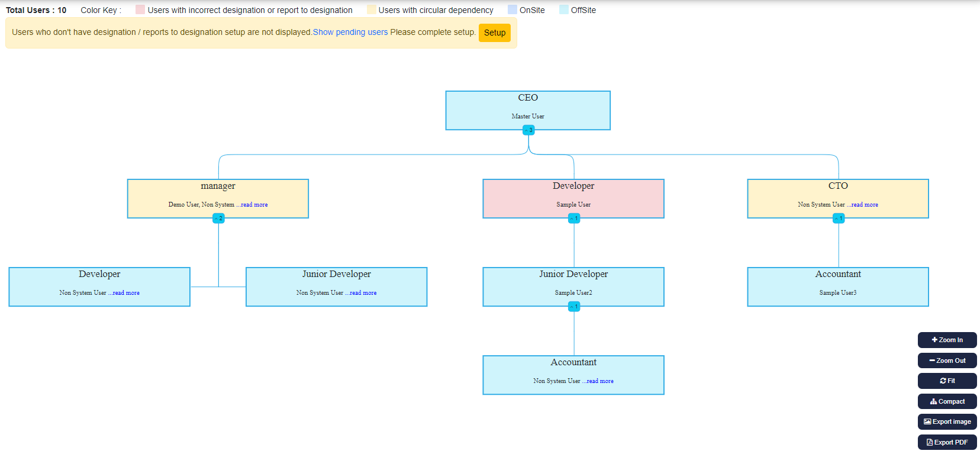Viewport: 980px width, 470px height.
Task: Click the Zoom In button
Action: point(947,340)
